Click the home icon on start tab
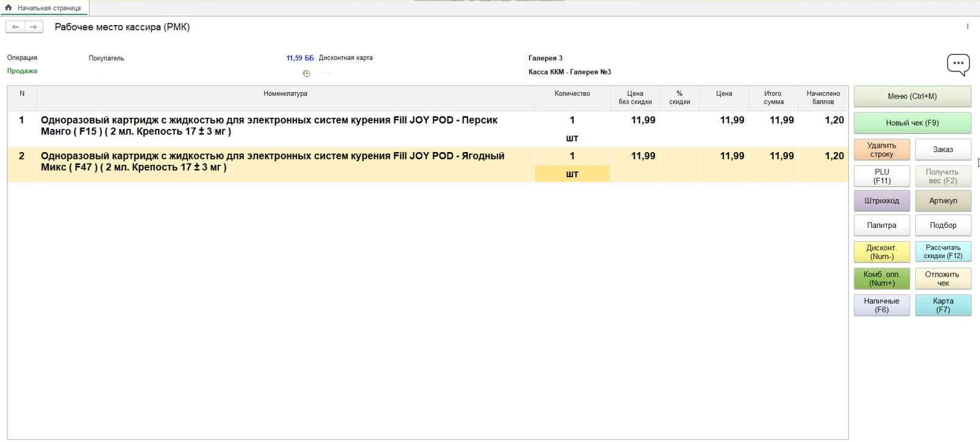 click(9, 8)
